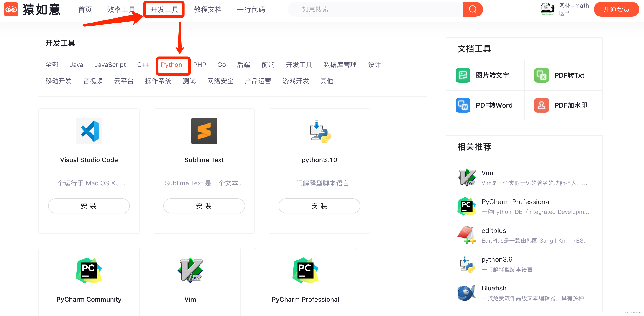Select the 其他 category filter

point(327,81)
